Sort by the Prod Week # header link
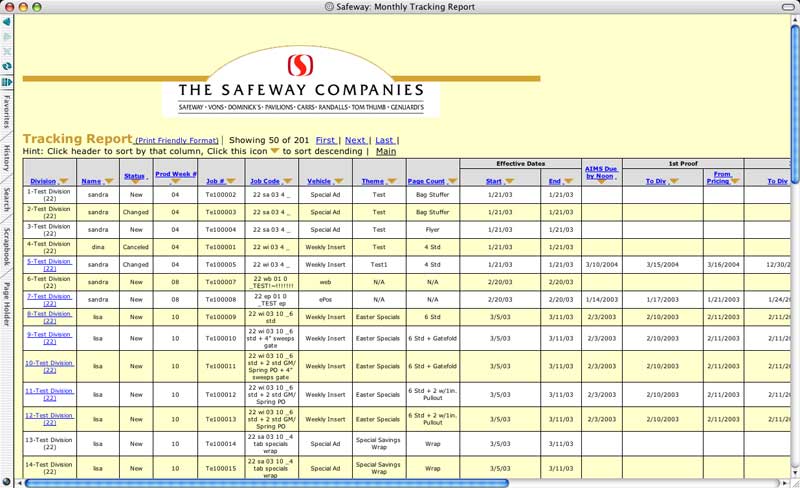Image resolution: width=800 pixels, height=488 pixels. (x=176, y=174)
